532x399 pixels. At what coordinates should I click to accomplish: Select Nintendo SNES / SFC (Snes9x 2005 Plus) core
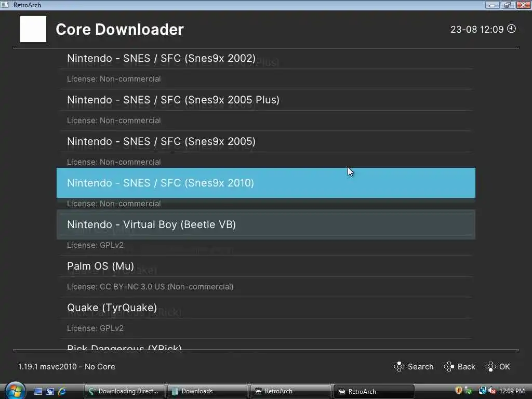[x=266, y=100]
